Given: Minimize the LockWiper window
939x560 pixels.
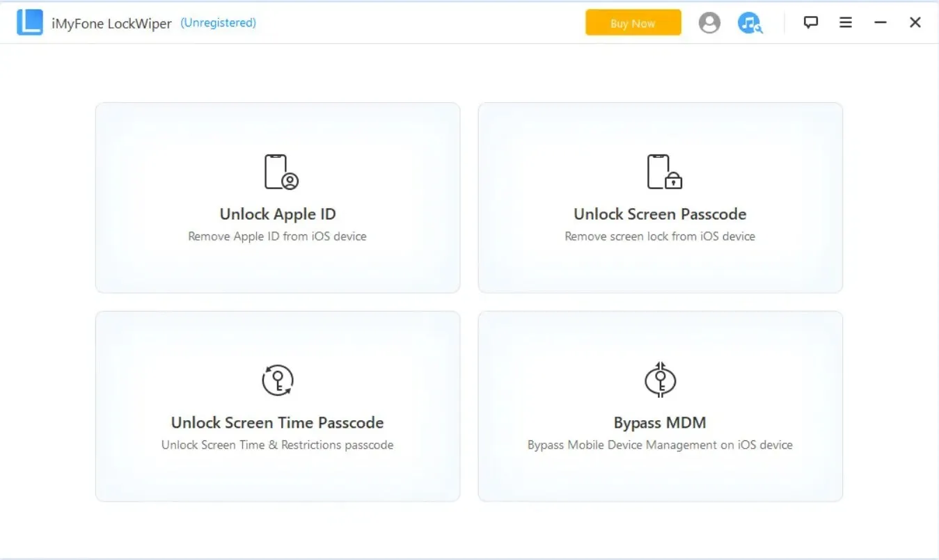Looking at the screenshot, I should (881, 23).
